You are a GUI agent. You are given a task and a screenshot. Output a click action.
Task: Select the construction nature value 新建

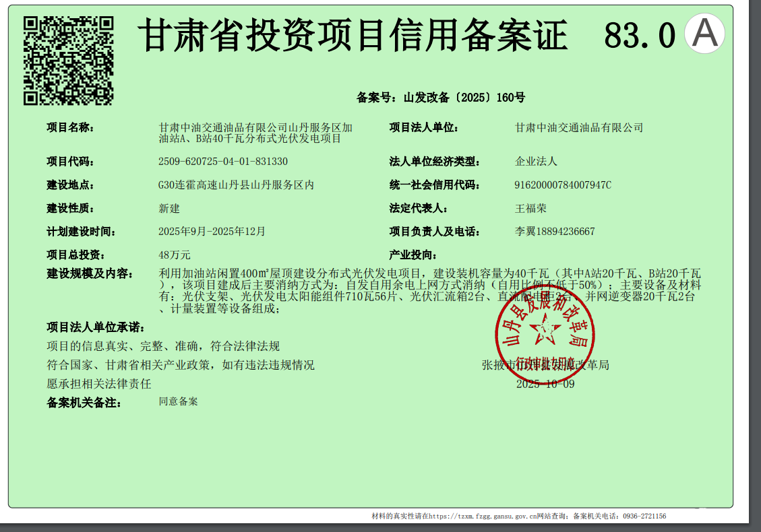[169, 209]
